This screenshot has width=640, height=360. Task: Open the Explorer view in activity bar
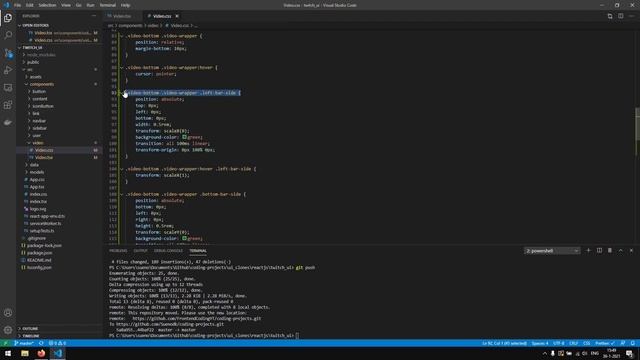(x=8, y=18)
